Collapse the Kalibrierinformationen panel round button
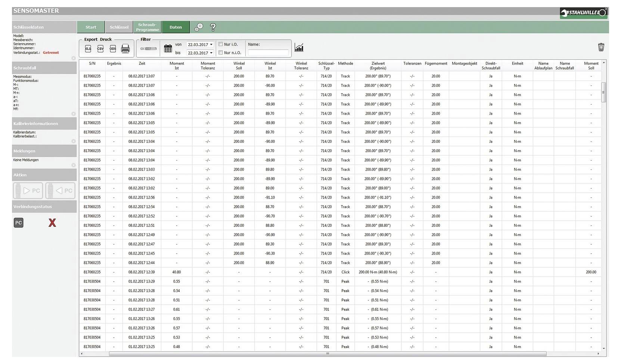The width and height of the screenshot is (621, 364). (x=74, y=141)
